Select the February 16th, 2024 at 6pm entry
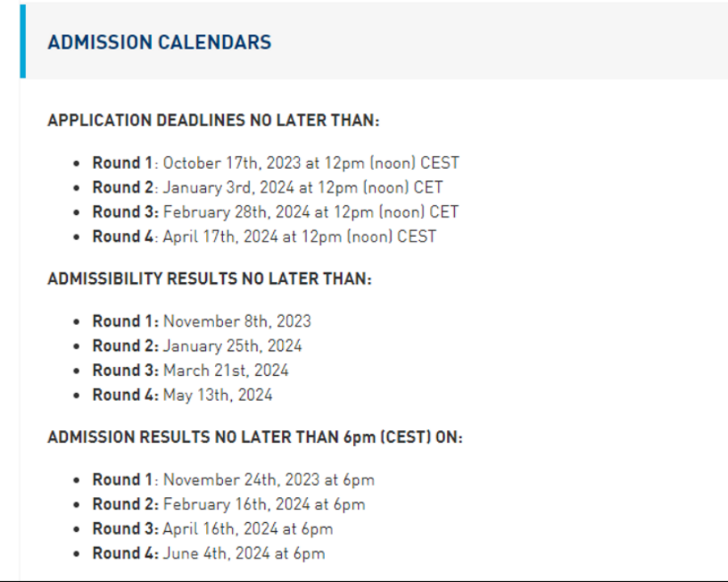The image size is (728, 582). click(x=264, y=504)
